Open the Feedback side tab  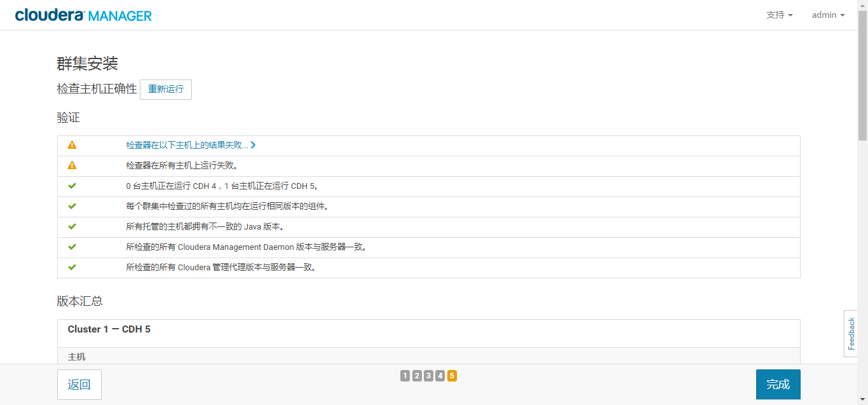pyautogui.click(x=851, y=334)
